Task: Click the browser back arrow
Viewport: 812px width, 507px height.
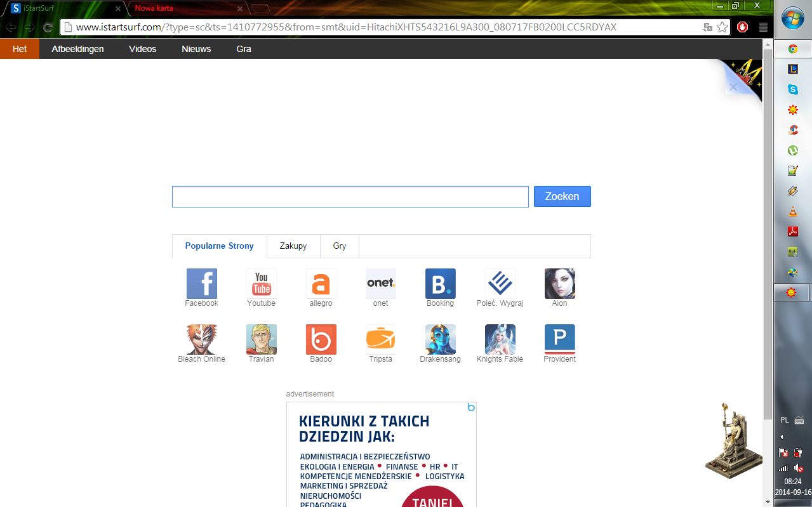Action: coord(11,27)
